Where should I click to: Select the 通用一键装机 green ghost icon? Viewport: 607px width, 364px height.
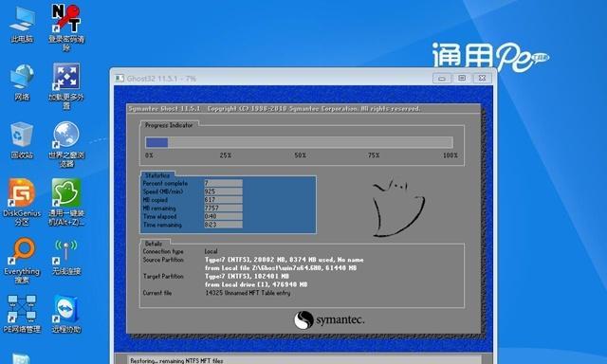click(66, 202)
